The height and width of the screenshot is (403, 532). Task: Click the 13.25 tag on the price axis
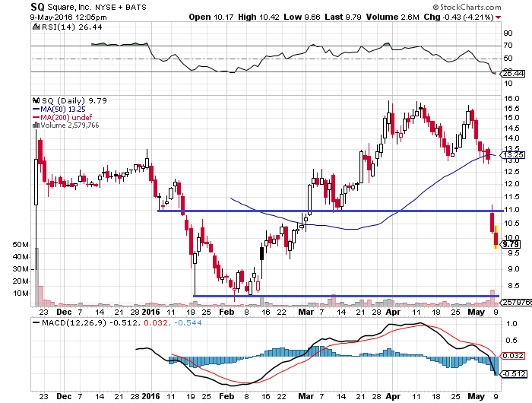[513, 155]
